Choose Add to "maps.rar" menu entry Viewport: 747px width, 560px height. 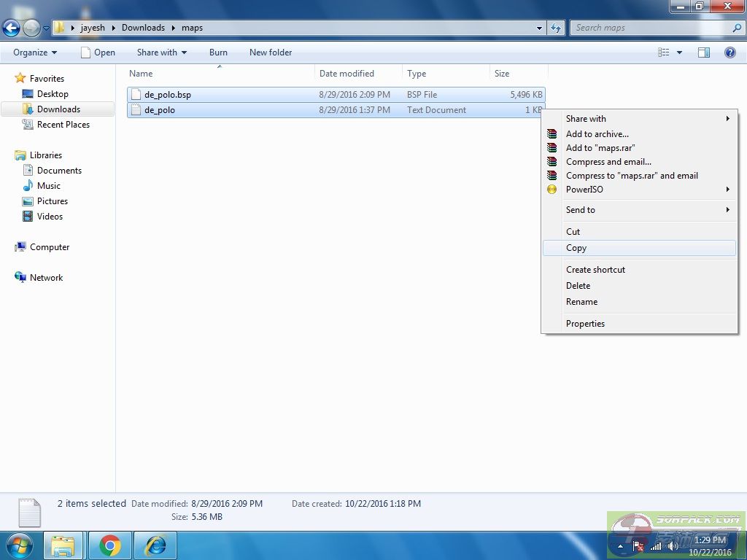[x=600, y=148]
